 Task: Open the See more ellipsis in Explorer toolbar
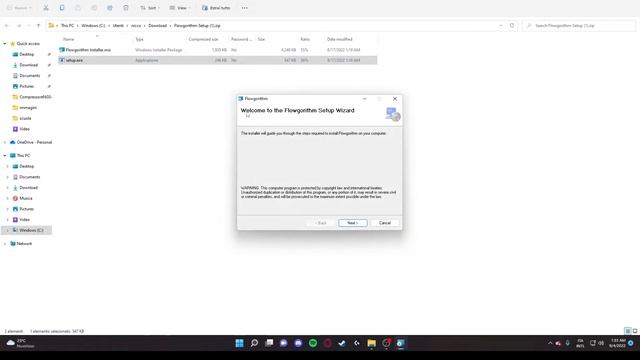pos(244,8)
